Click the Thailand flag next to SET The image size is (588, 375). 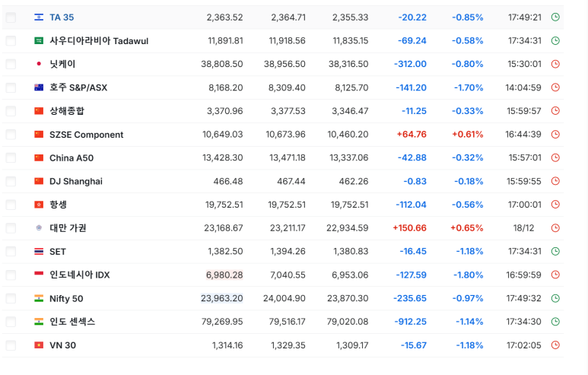[39, 251]
